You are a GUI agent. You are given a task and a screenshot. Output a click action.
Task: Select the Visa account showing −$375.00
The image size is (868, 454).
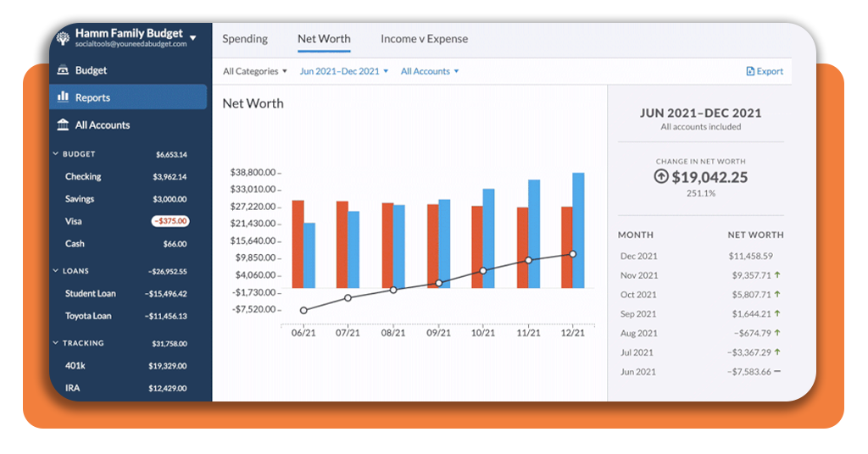(73, 221)
